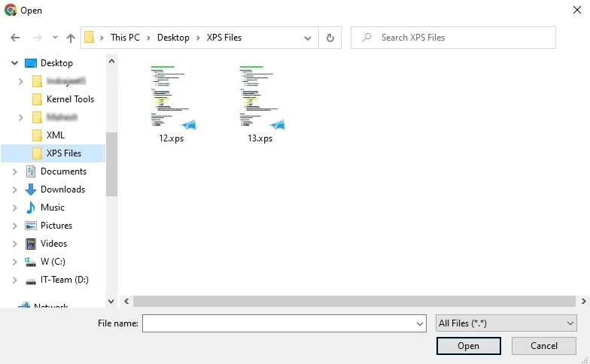Open Pictures in the navigation pane
The height and width of the screenshot is (364, 590).
point(56,226)
